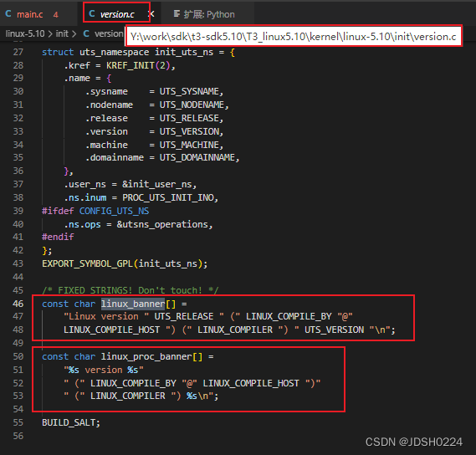The width and height of the screenshot is (476, 455).
Task: Click linux_proc_banner identifier on line 50
Action: (146, 356)
